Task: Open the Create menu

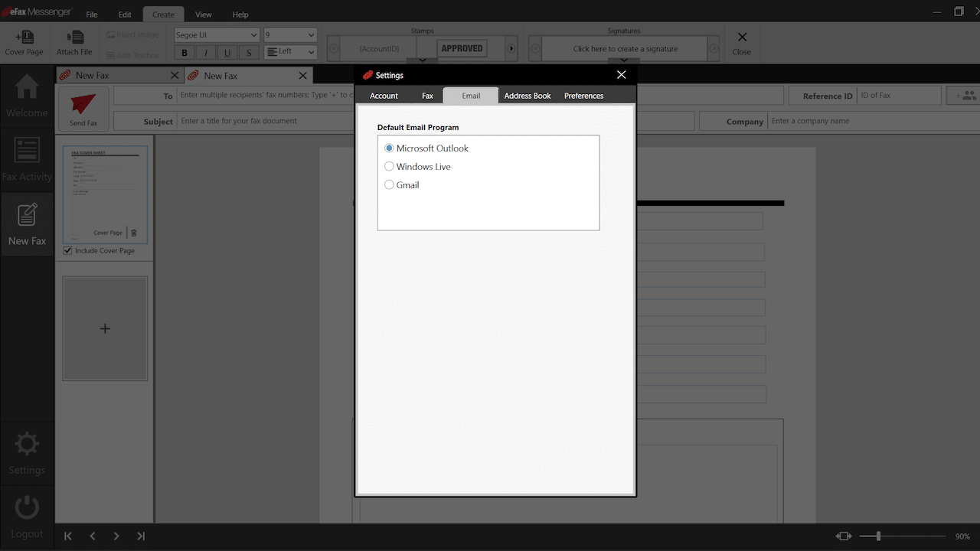Action: click(x=163, y=14)
